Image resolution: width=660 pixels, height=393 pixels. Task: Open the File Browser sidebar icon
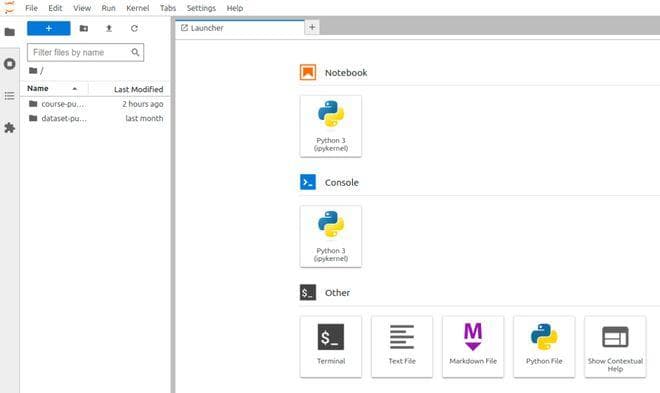pos(9,32)
